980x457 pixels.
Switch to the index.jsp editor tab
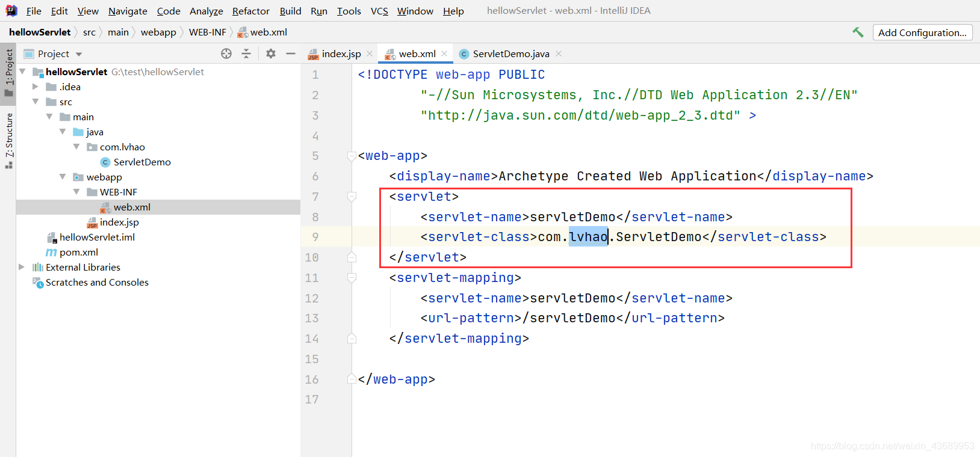click(x=341, y=54)
